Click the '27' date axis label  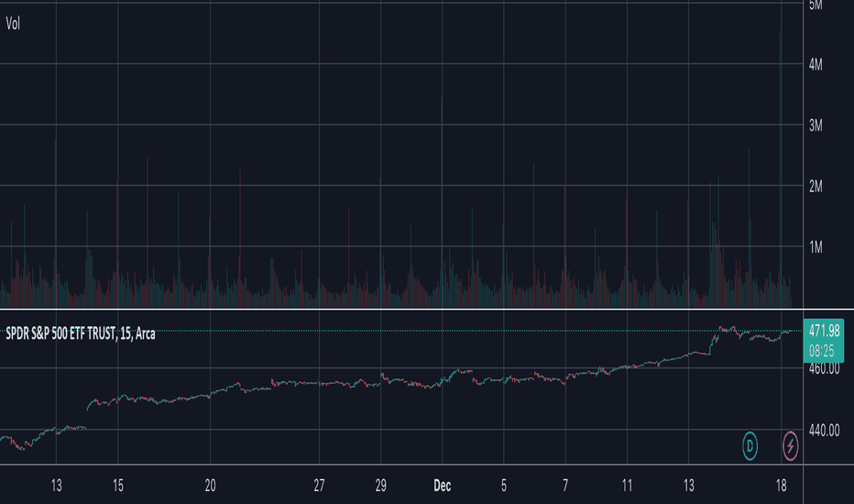319,486
